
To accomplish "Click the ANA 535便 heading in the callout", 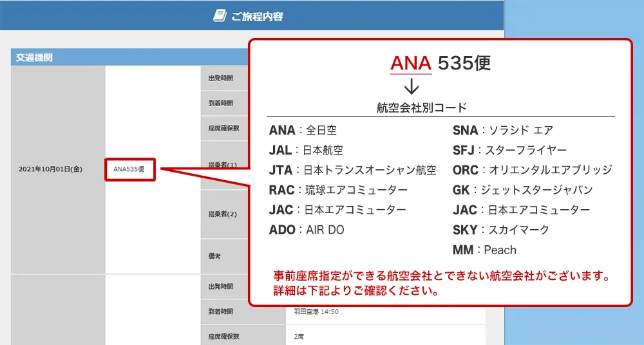I will coord(440,63).
